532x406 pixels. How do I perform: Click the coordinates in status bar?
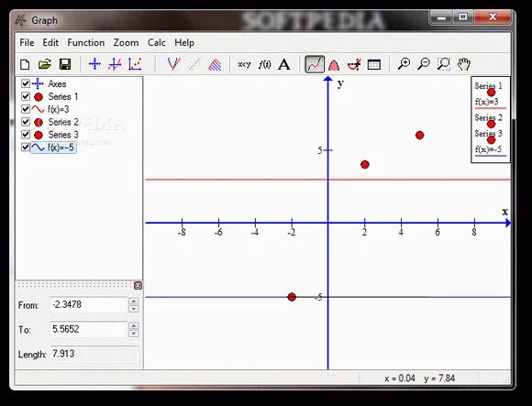(x=419, y=378)
